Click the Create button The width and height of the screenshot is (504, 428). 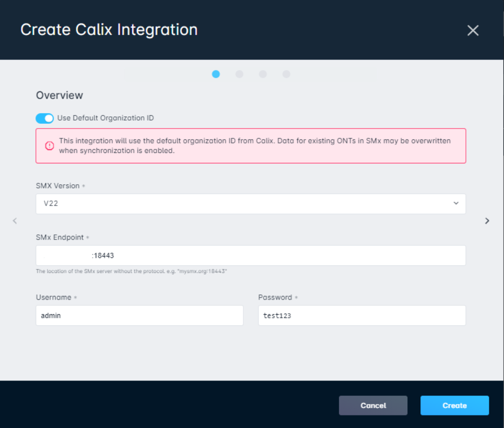click(454, 406)
